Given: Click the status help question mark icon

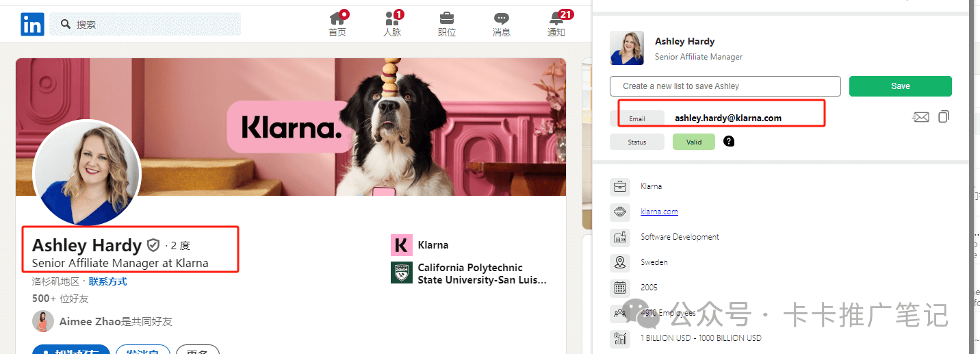Looking at the screenshot, I should click(729, 141).
